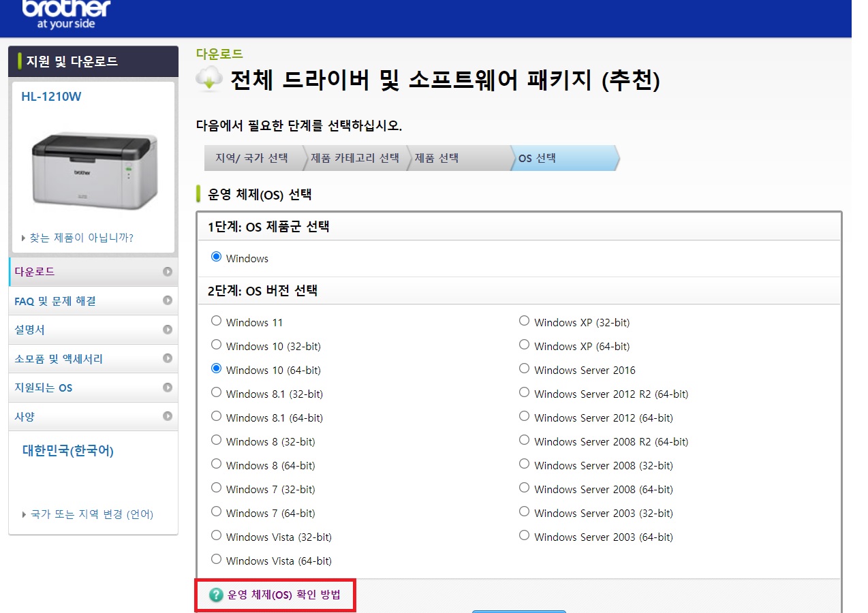Click the arrow icon beside 사양
This screenshot has width=868, height=613.
tap(168, 416)
